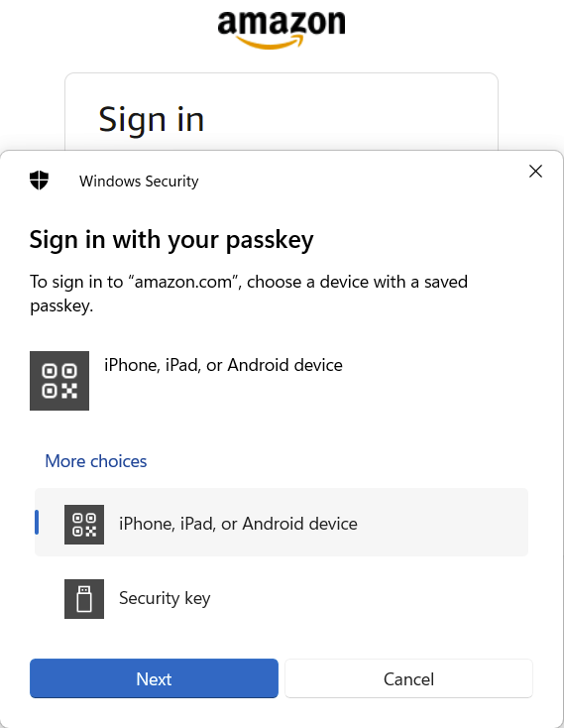Select iPhone, iPad, or Android device list option
This screenshot has width=564, height=728.
pos(282,523)
